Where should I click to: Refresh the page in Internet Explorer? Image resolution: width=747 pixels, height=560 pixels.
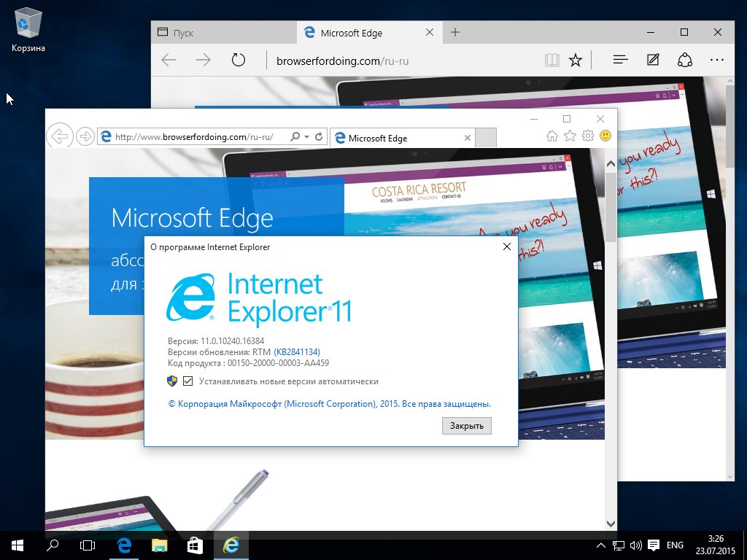tap(319, 136)
